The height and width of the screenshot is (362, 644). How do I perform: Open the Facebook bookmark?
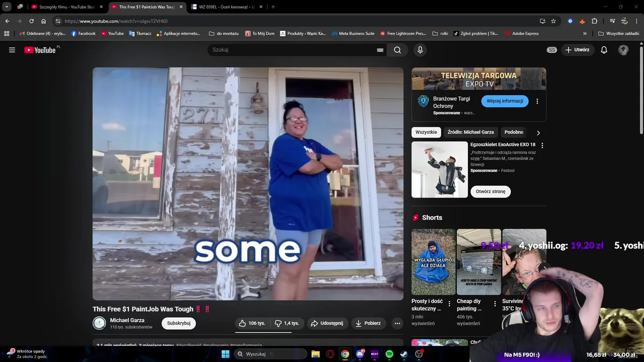pos(84,34)
